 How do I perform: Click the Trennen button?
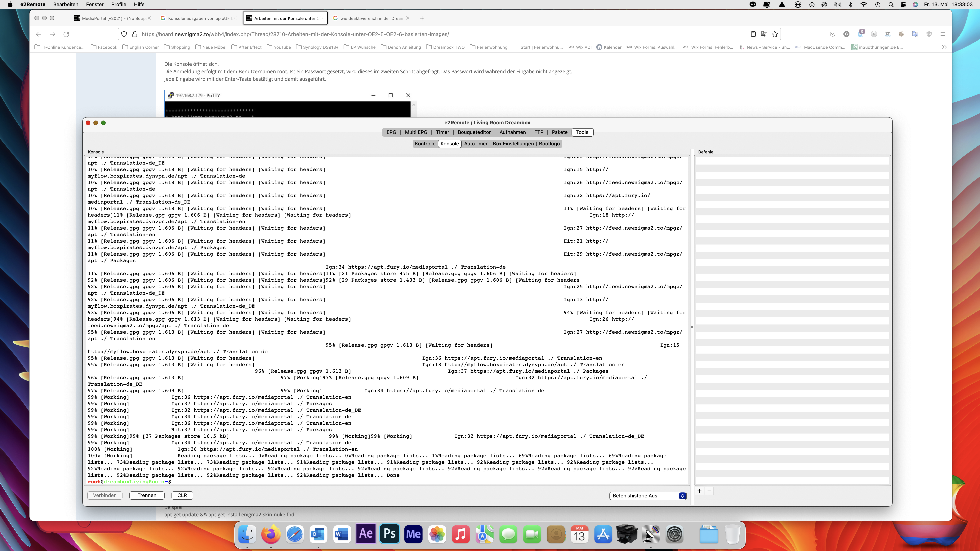coord(147,495)
